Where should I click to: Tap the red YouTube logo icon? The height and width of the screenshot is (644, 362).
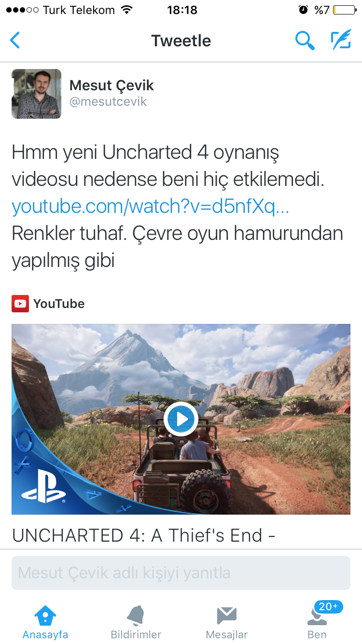20,304
